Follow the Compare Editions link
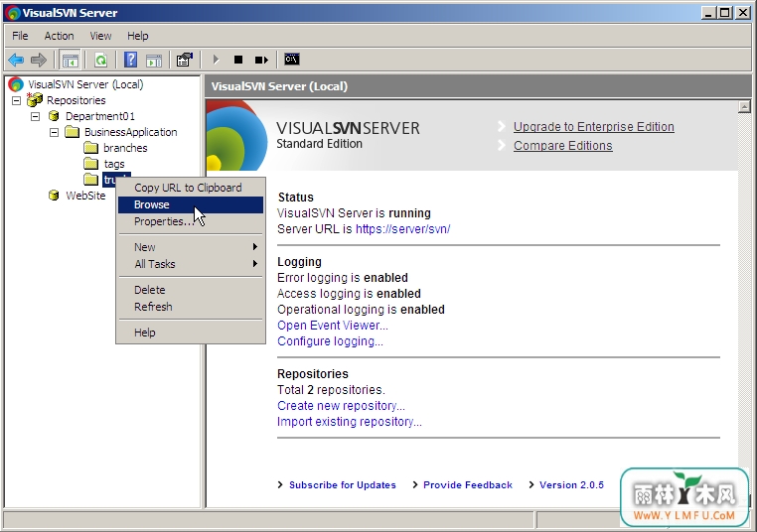Screen dimensions: 757x532 pyautogui.click(x=563, y=146)
